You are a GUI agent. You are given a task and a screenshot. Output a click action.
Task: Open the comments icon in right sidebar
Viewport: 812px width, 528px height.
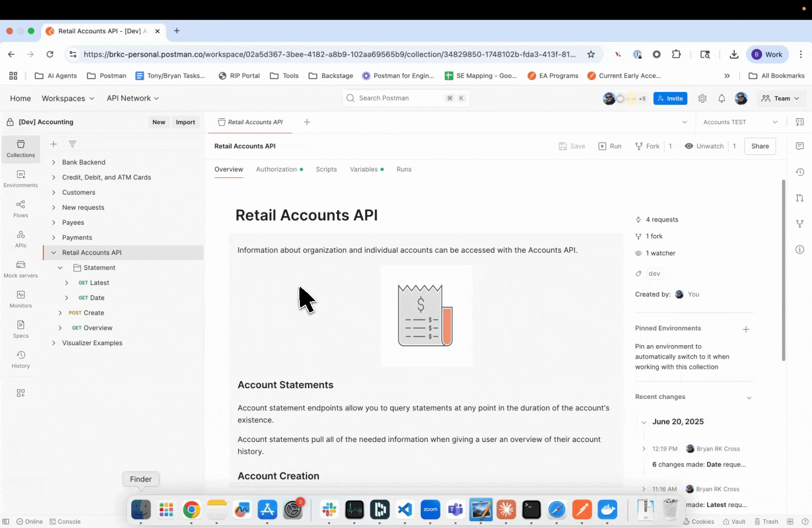pos(800,146)
